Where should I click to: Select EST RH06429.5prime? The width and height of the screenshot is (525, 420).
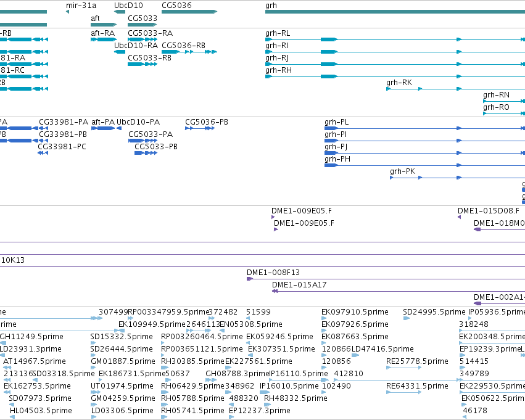coord(193,387)
